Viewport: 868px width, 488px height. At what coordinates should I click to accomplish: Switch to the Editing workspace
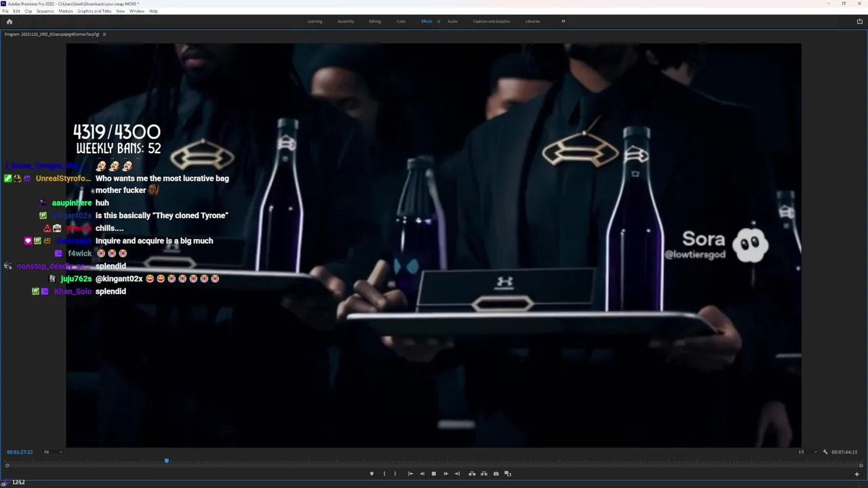(375, 21)
